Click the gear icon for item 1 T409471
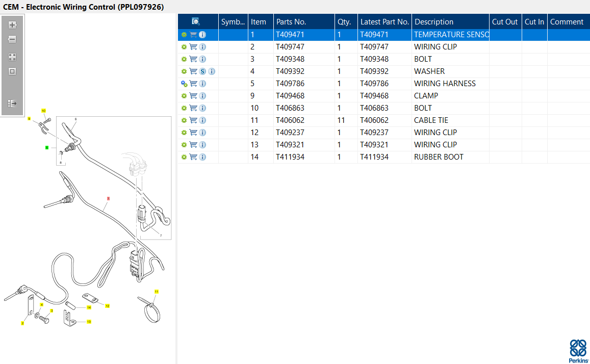590x364 pixels. click(184, 35)
